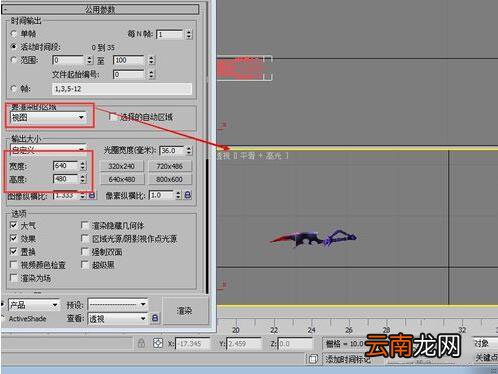Viewport: 498px width, 374px height.
Task: Click the Y coordinate field showing 2.459
Action: [244, 344]
